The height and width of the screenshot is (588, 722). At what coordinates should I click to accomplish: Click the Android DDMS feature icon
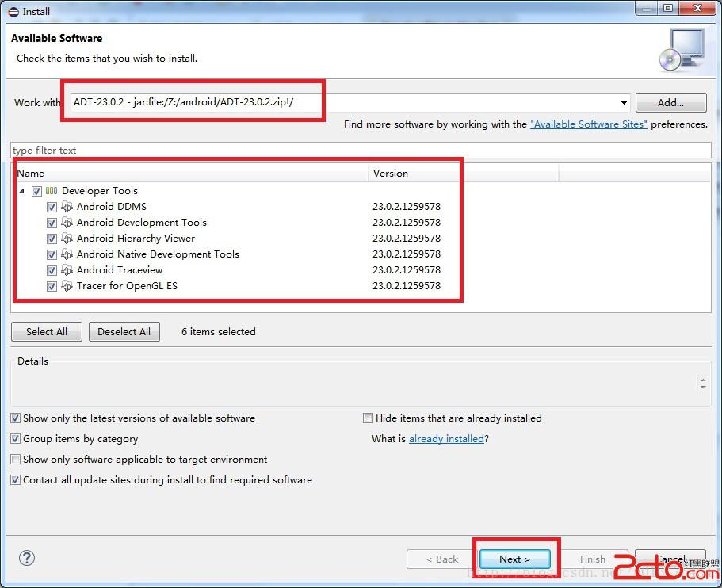pyautogui.click(x=67, y=207)
